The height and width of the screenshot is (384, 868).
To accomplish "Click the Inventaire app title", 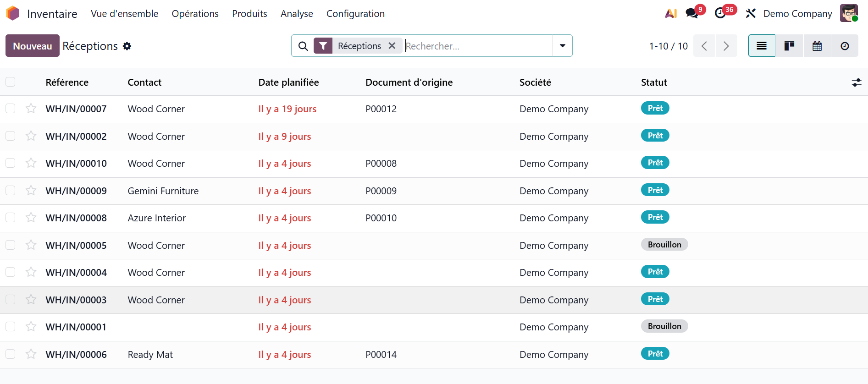I will (52, 14).
